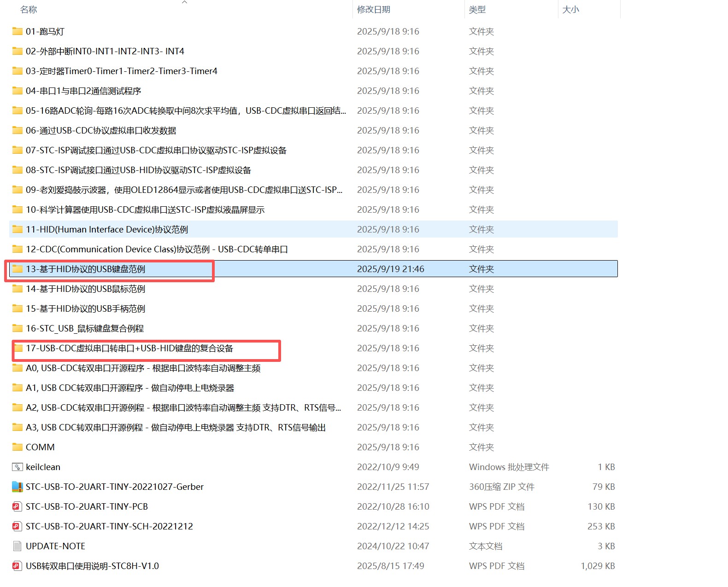The width and height of the screenshot is (728, 587).
Task: Click the folder icon of 07-STC-ISP调试接口 USB-CDC
Action: click(18, 150)
